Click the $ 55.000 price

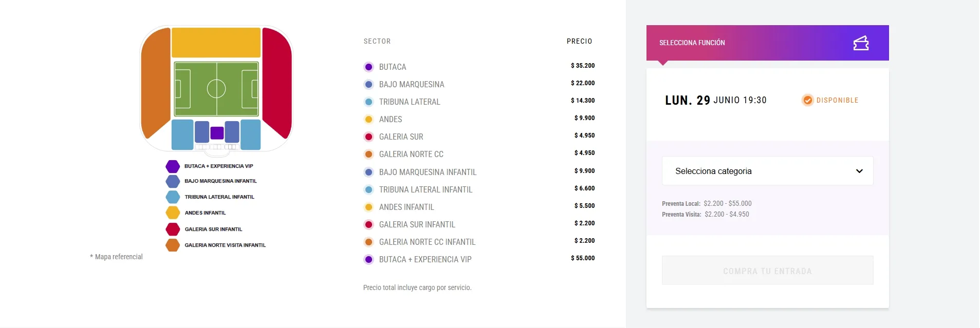click(x=583, y=258)
